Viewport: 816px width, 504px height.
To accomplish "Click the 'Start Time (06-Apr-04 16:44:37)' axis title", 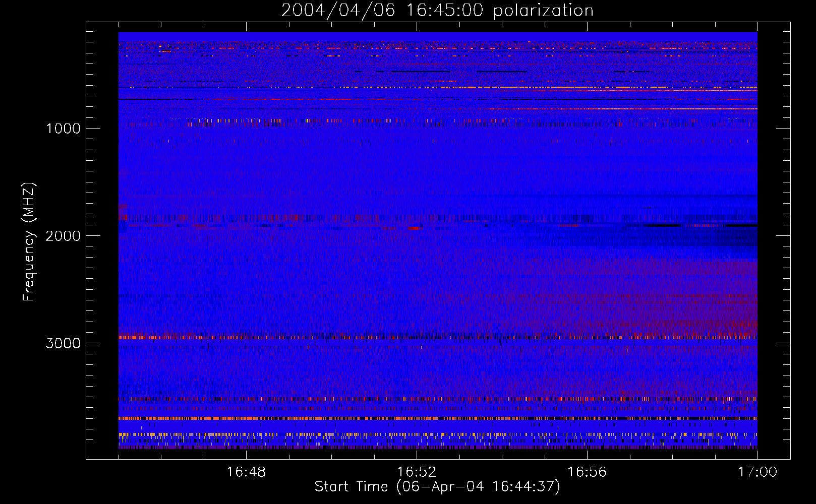I will click(x=437, y=487).
